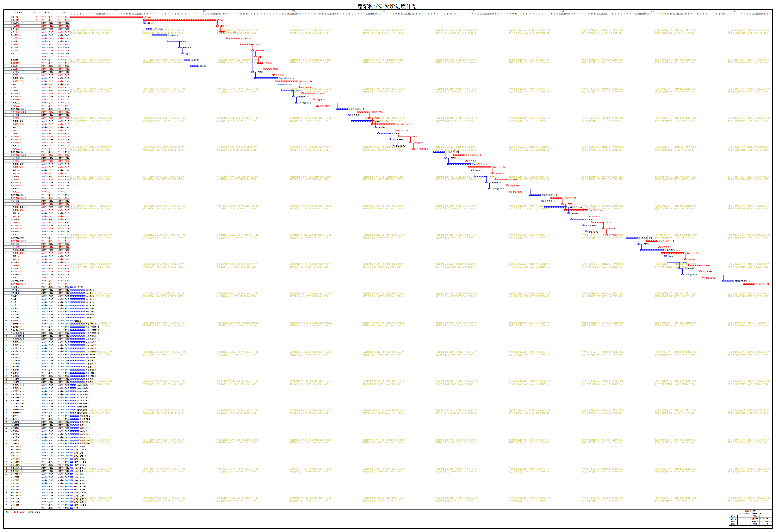Click the 校对人 label in the footer block

pyautogui.click(x=733, y=524)
